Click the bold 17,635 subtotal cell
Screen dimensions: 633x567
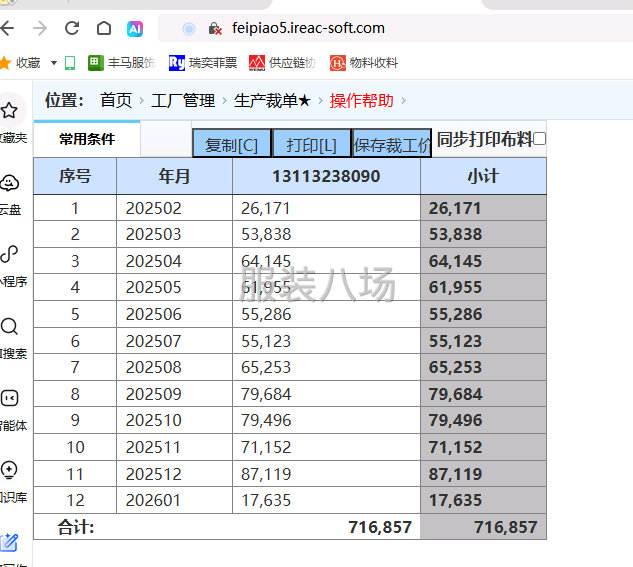[x=483, y=500]
